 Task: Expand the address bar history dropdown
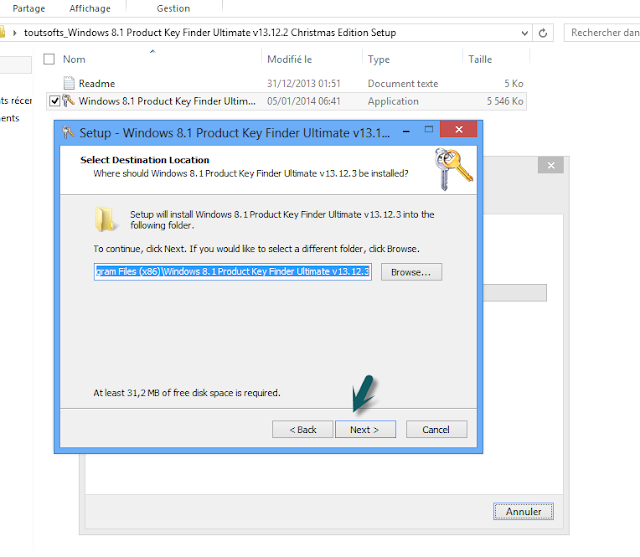[x=524, y=33]
